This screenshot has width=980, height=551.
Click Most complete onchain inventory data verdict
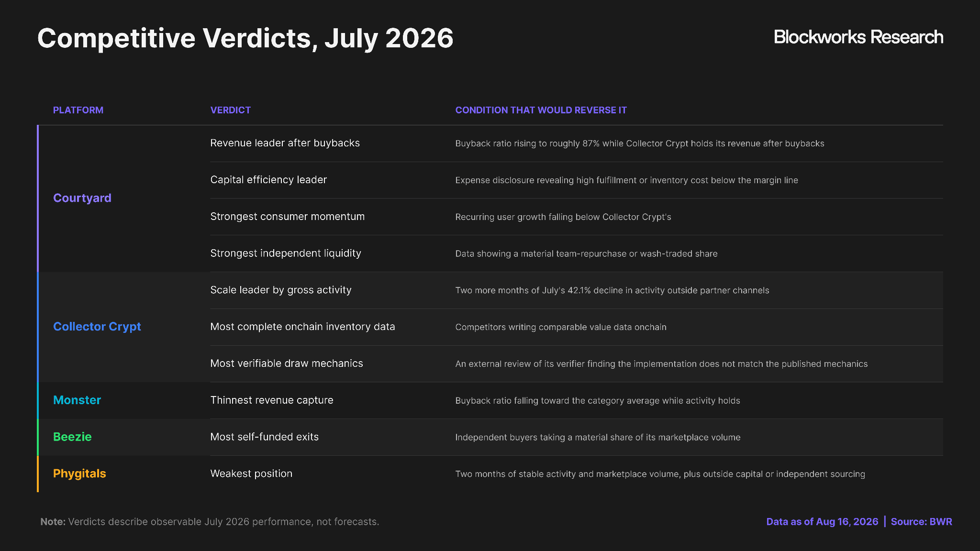[303, 327]
